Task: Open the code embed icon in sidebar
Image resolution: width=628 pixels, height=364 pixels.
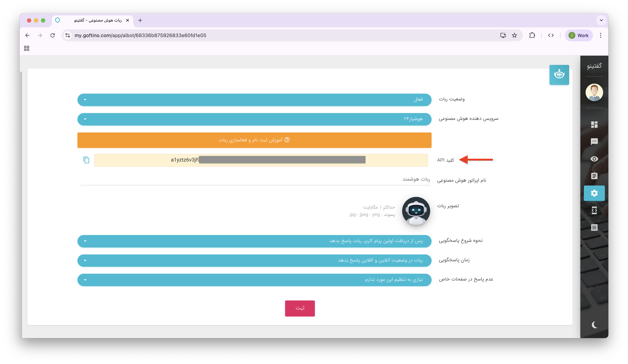Action: click(594, 210)
